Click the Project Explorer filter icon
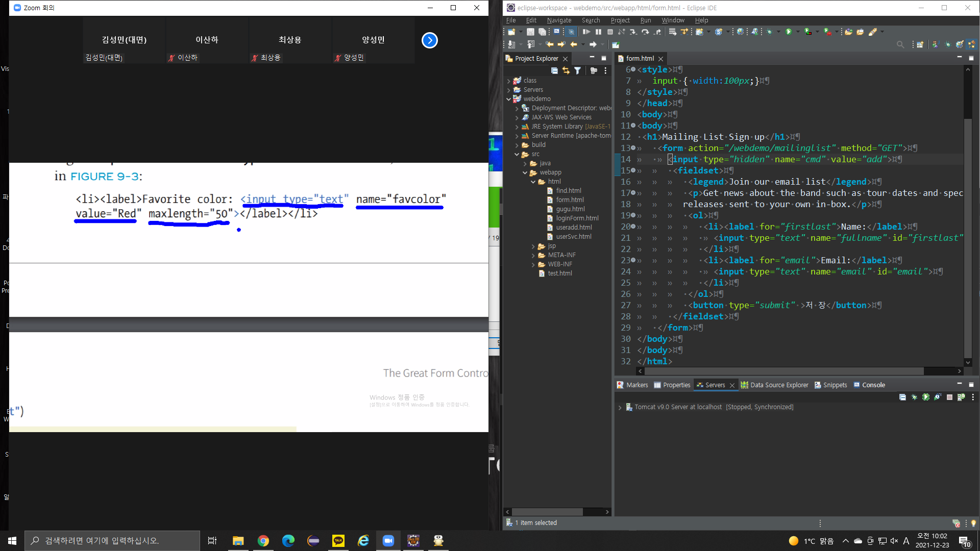 pos(577,71)
